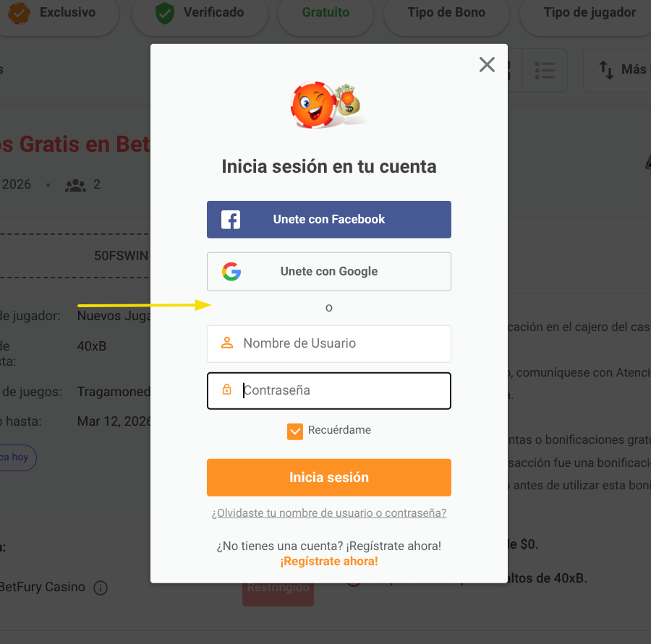
Task: Open the Tipo de Bono dropdown
Action: [x=446, y=14]
